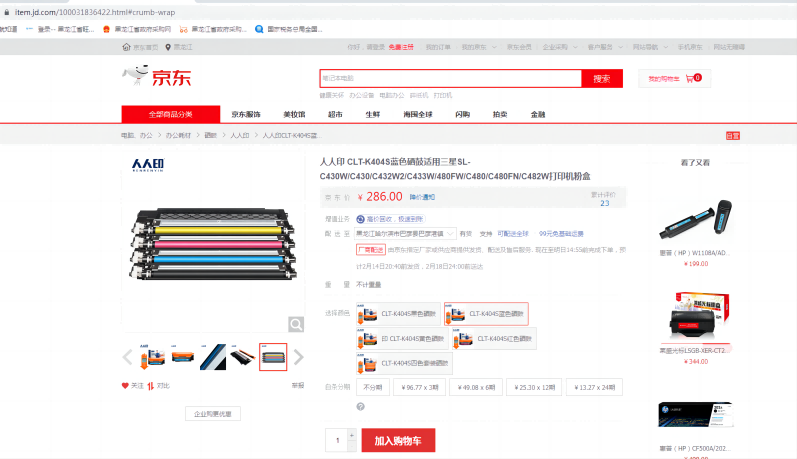Expand 我的京东 dropdown in top bar
The width and height of the screenshot is (797, 459).
point(477,47)
